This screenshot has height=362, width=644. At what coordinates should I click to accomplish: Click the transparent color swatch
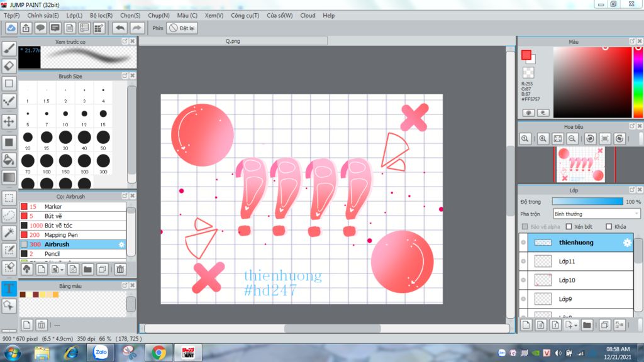[528, 73]
